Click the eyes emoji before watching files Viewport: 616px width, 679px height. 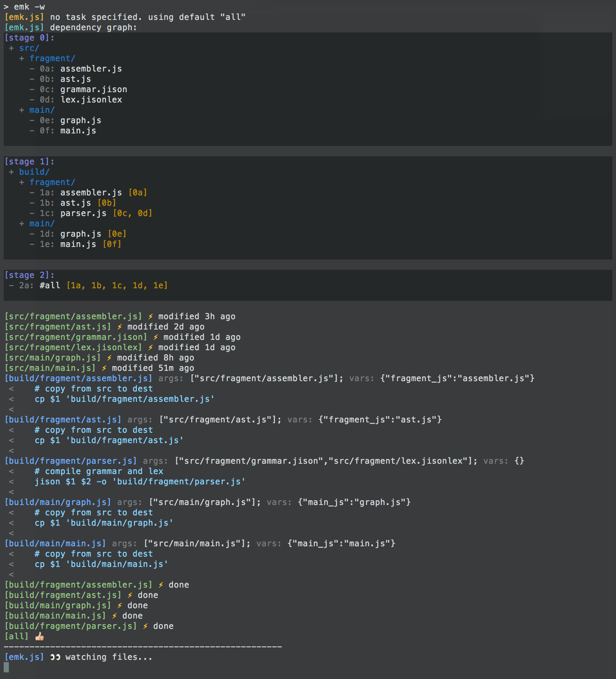[55, 657]
